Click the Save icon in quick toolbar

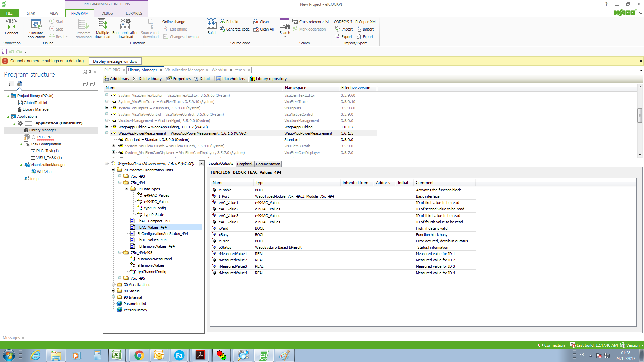[4, 52]
